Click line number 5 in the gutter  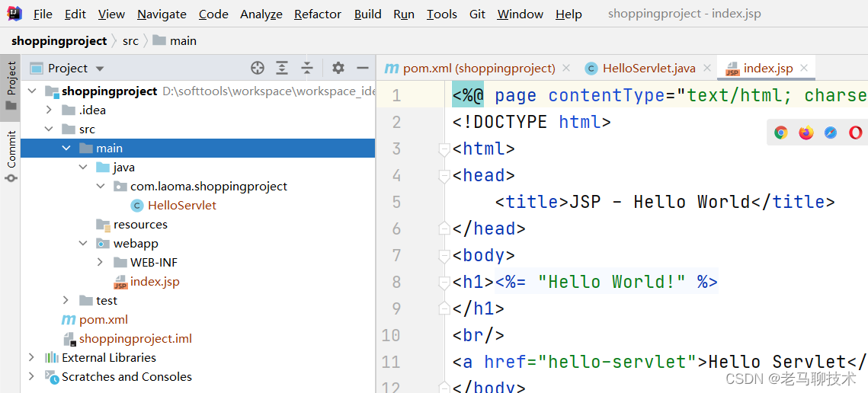tap(396, 202)
